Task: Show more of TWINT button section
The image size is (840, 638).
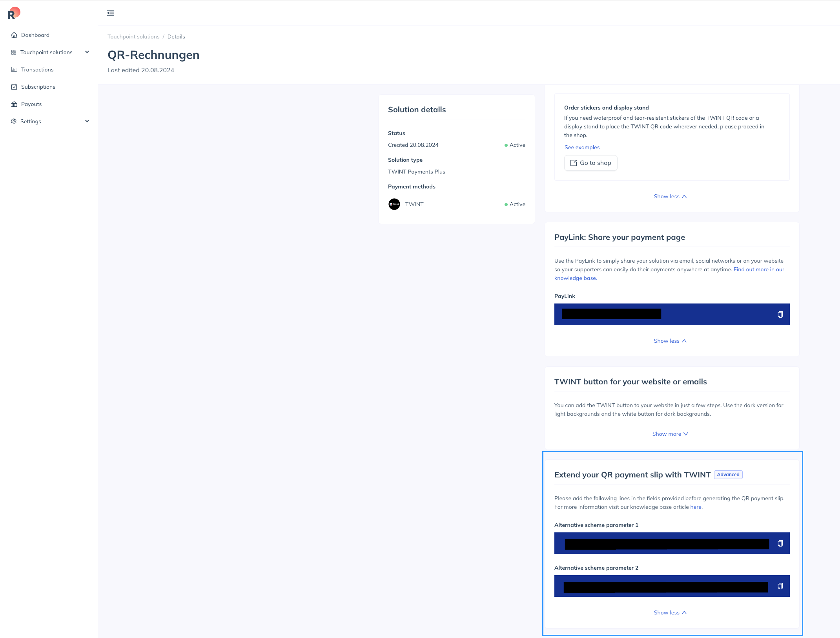Action: click(670, 434)
